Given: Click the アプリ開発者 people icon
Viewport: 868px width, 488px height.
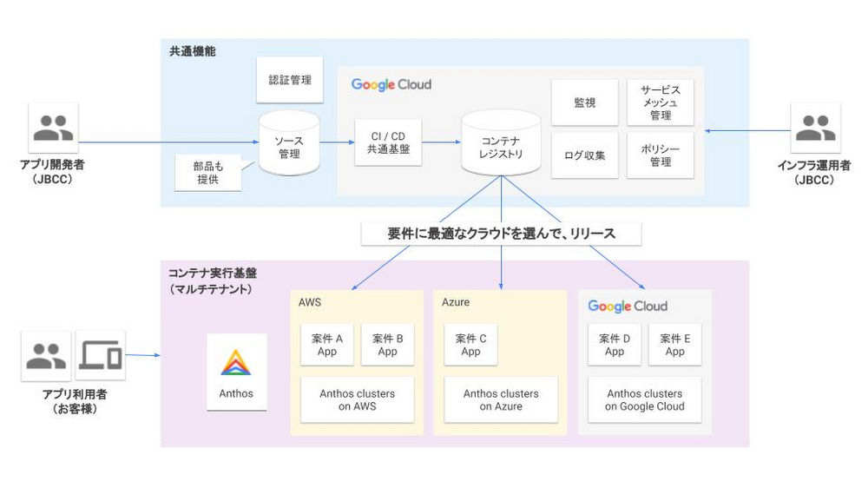Looking at the screenshot, I should click(x=53, y=128).
